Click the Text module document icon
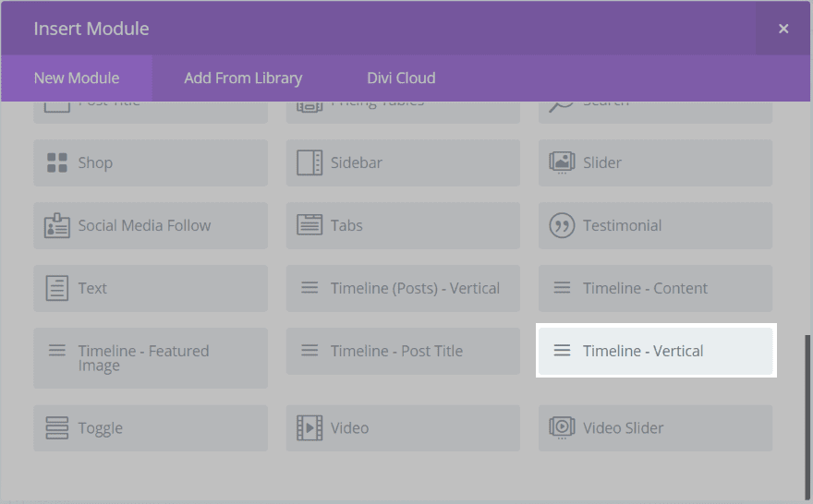 click(x=57, y=288)
